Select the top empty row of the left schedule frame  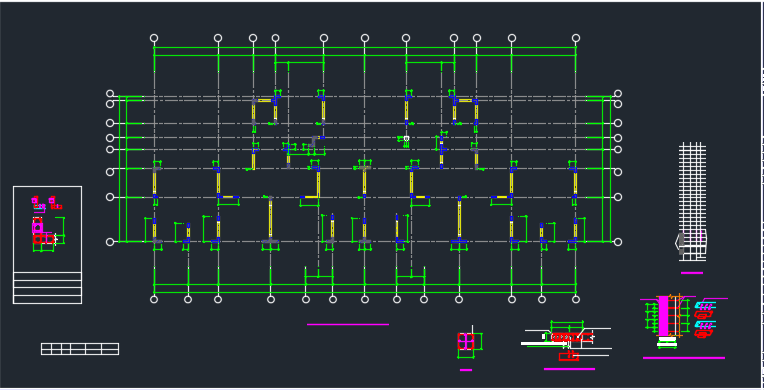[x=47, y=276]
